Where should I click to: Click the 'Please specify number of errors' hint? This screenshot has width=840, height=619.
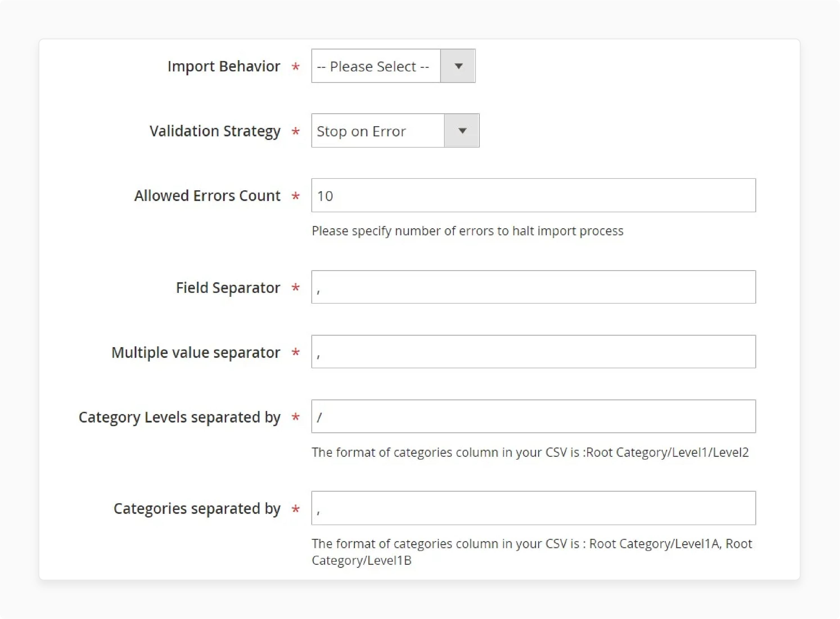point(467,231)
